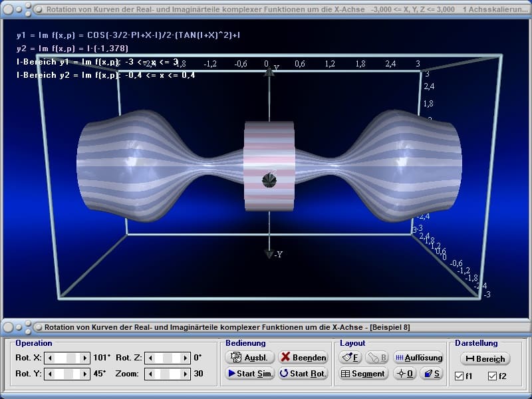The width and height of the screenshot is (532, 399).
Task: Click the y2 formula text line
Action: click(72, 49)
